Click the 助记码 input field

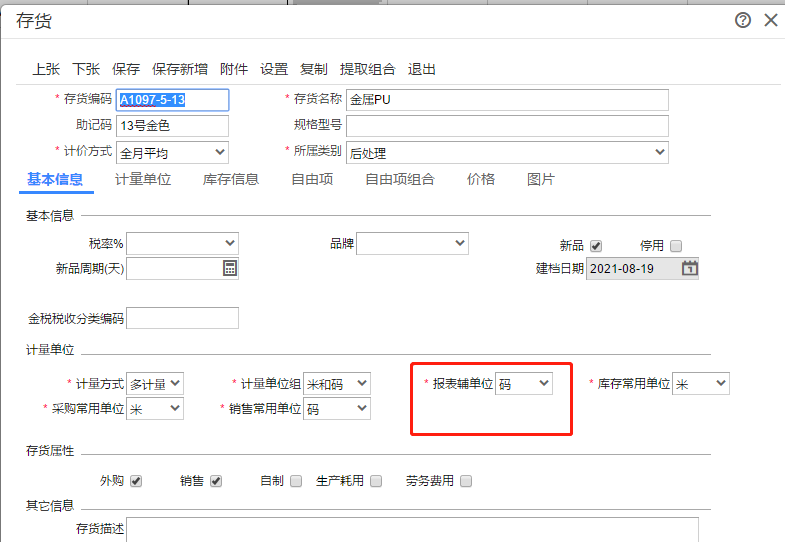click(172, 126)
